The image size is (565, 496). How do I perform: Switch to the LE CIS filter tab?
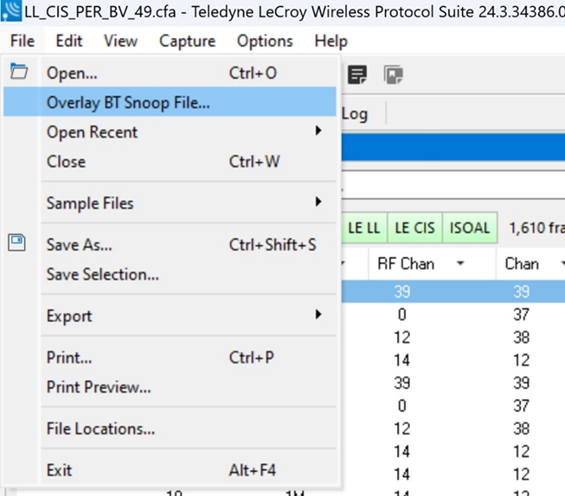click(x=415, y=228)
